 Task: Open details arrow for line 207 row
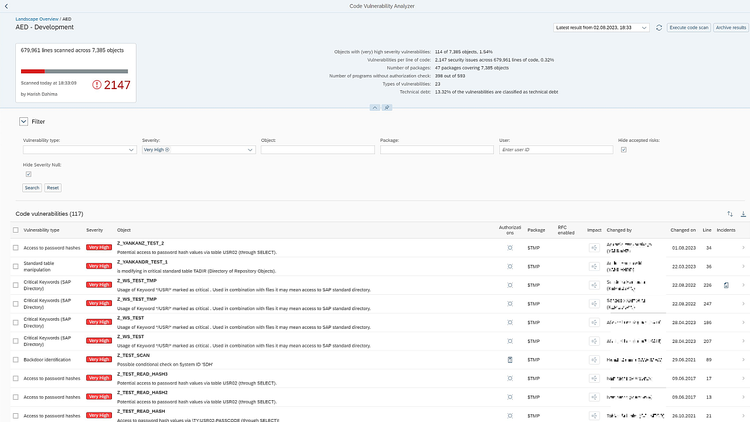(x=743, y=341)
